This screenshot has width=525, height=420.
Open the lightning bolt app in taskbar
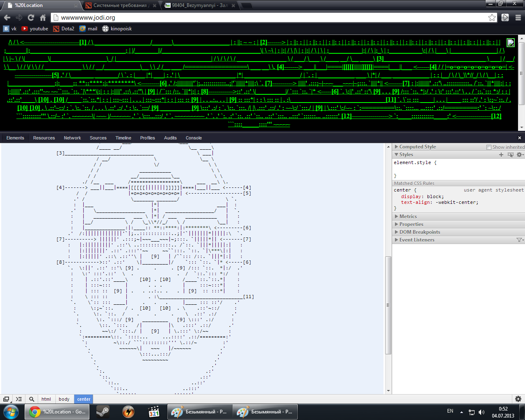coord(128,411)
